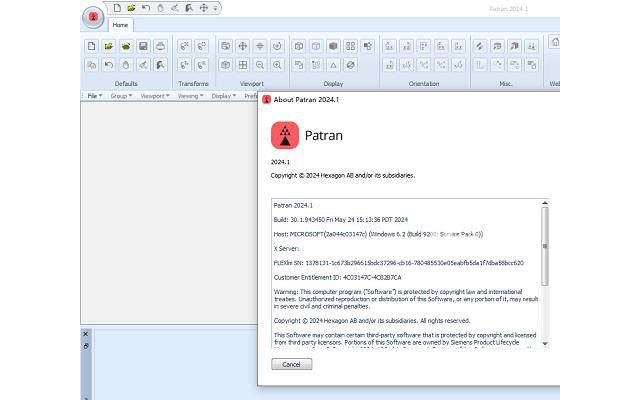Click four-arrow move icon in quick access toolbar

[x=204, y=8]
